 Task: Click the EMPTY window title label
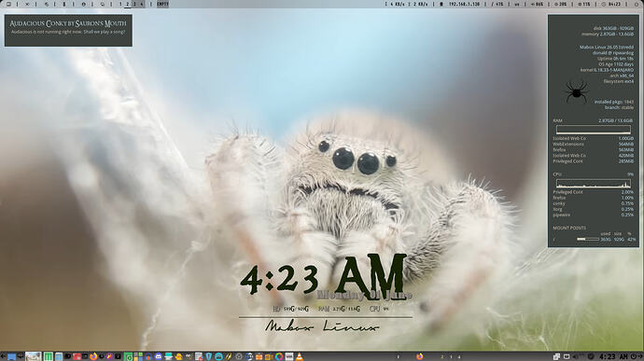pos(162,4)
